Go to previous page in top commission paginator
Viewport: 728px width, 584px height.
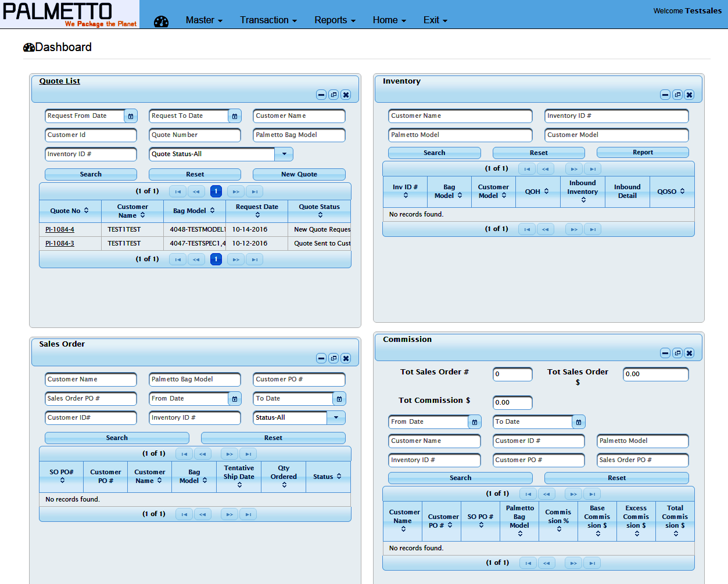click(547, 494)
